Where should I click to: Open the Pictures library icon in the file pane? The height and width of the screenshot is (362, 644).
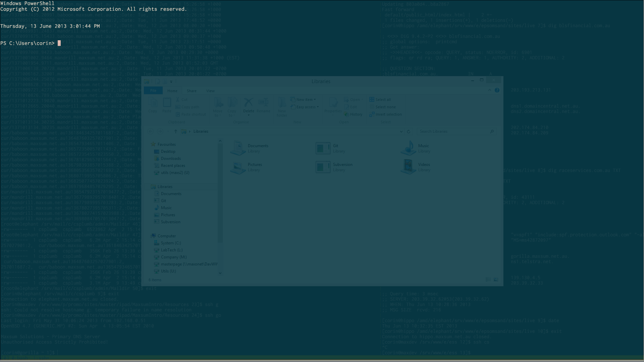pyautogui.click(x=238, y=167)
